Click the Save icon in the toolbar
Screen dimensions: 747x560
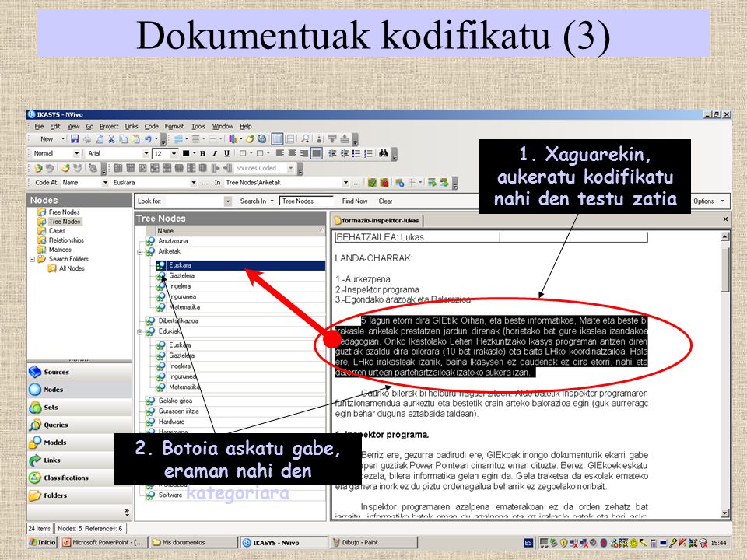(x=75, y=139)
